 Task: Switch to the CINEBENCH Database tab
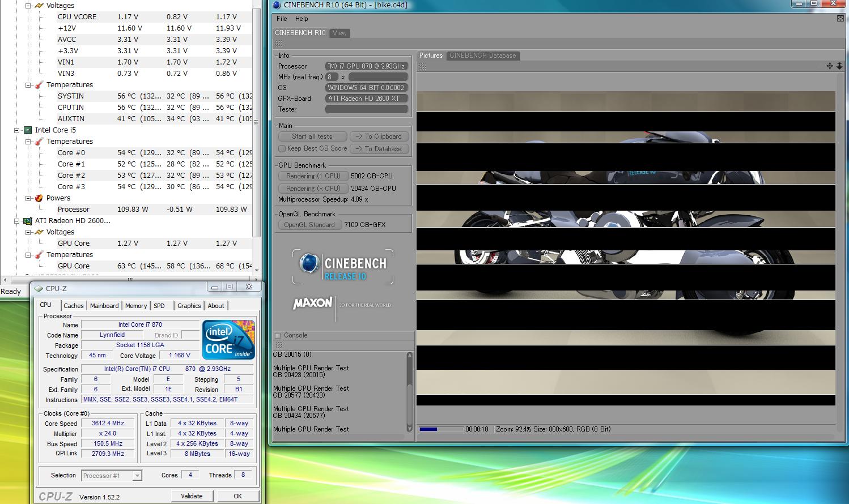[x=482, y=55]
